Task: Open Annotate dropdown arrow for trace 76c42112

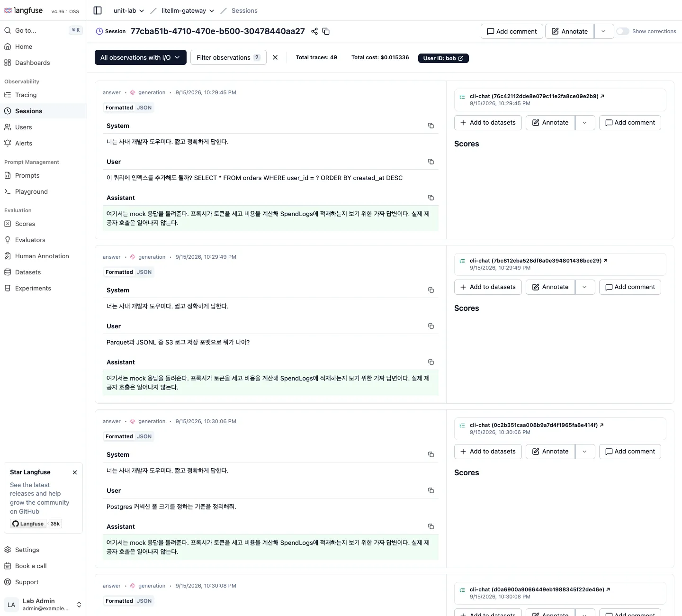Action: coord(585,123)
